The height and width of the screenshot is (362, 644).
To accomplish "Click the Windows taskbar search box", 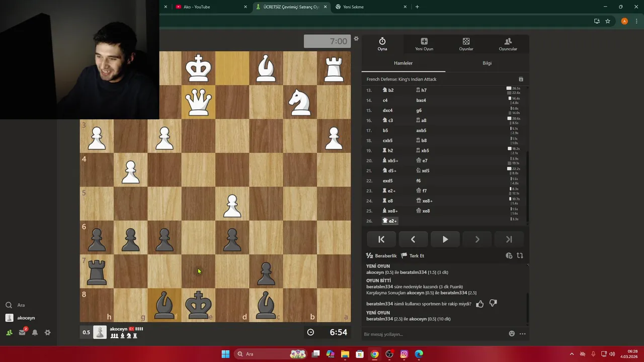I will pos(272,354).
